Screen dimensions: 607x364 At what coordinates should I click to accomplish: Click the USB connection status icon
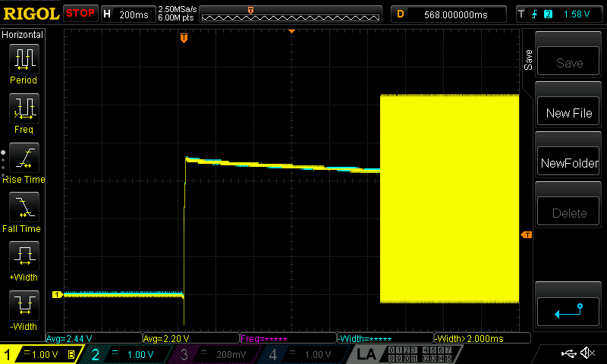[568, 353]
